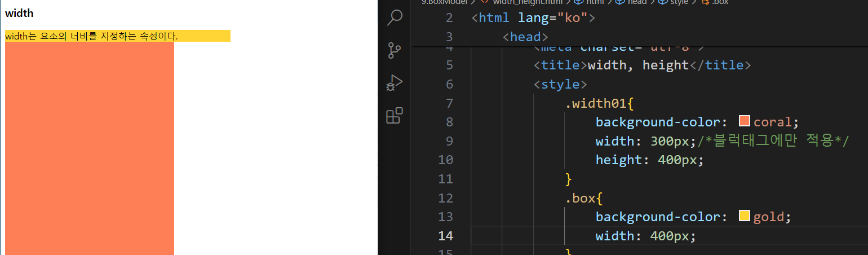Open the Run and Debug view icon
This screenshot has width=868, height=255.
395,83
